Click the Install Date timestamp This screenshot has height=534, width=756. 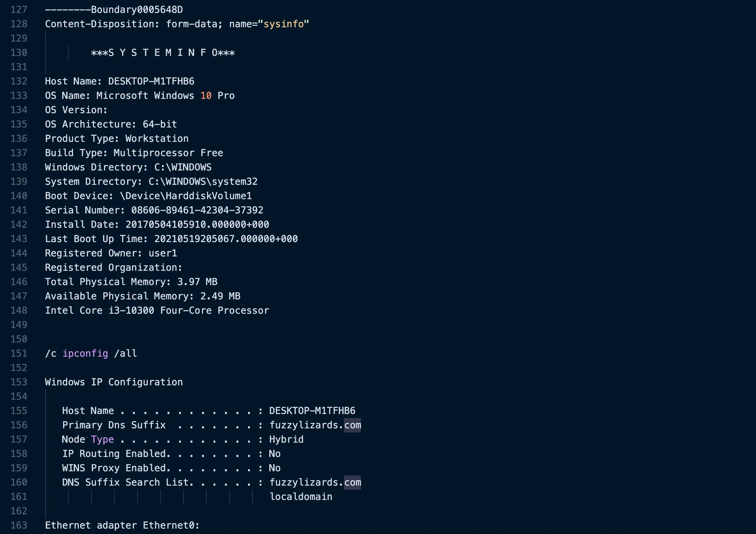tap(197, 225)
